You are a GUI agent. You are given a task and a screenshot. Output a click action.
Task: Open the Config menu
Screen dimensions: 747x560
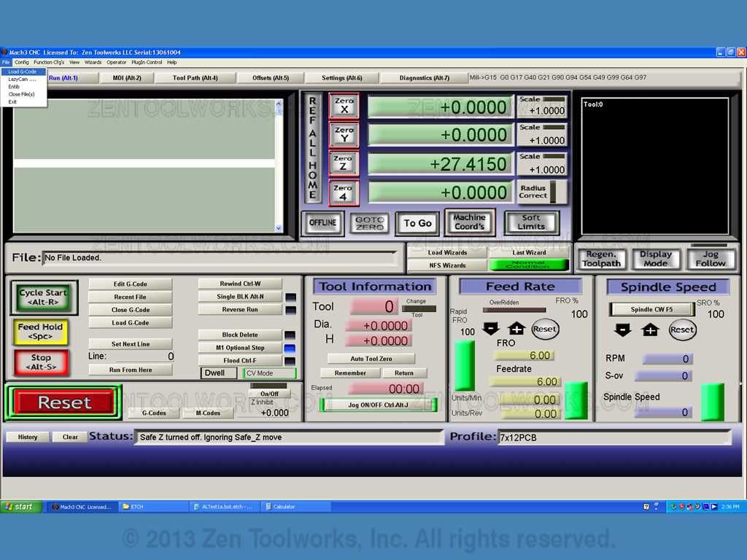[21, 63]
